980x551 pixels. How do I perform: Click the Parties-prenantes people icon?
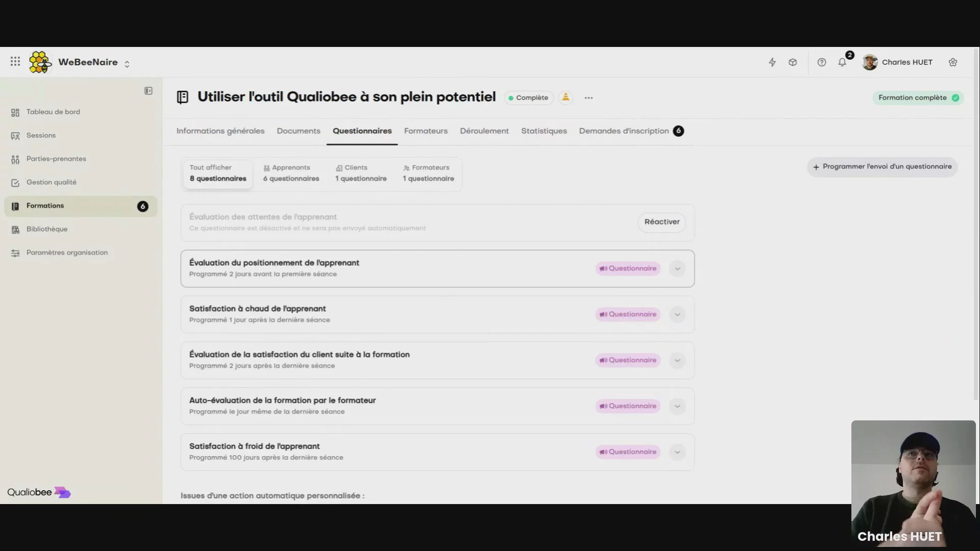pyautogui.click(x=15, y=160)
